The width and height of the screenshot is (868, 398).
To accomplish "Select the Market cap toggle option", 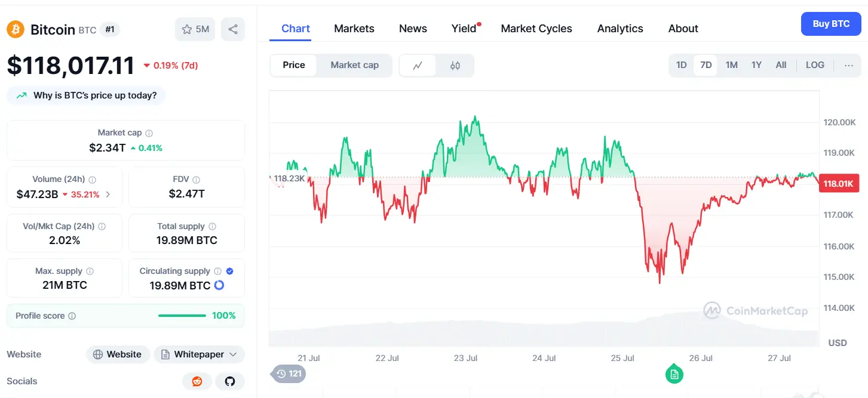I will click(x=355, y=65).
